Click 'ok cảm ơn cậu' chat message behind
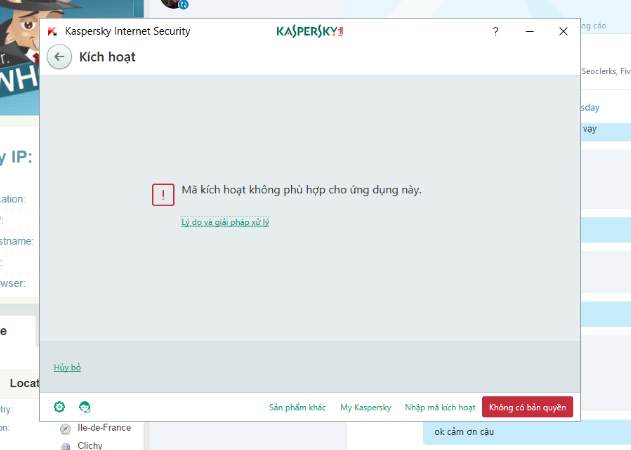This screenshot has width=631, height=450. point(464,432)
